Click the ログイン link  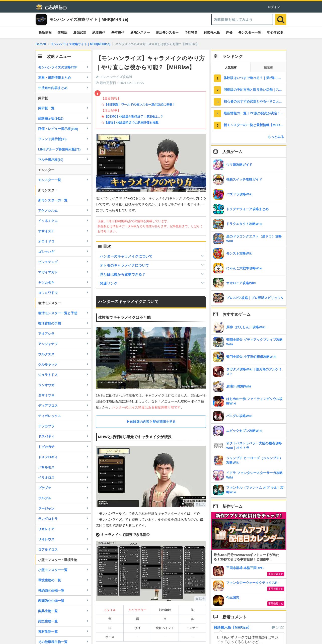(274, 7)
